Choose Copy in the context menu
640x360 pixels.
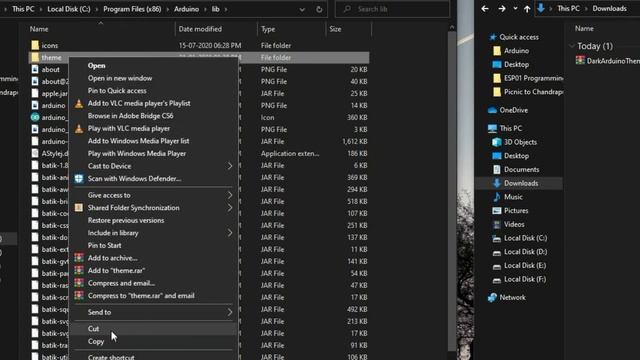[96, 342]
